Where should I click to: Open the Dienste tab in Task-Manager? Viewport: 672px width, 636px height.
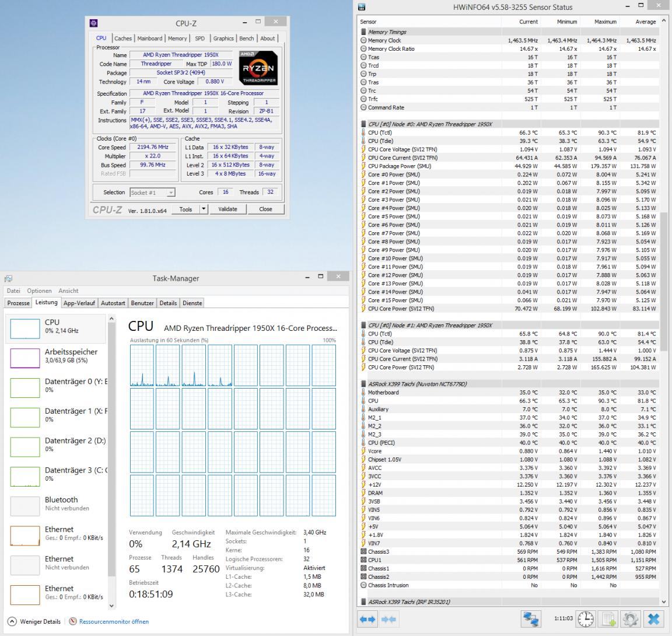(x=192, y=303)
